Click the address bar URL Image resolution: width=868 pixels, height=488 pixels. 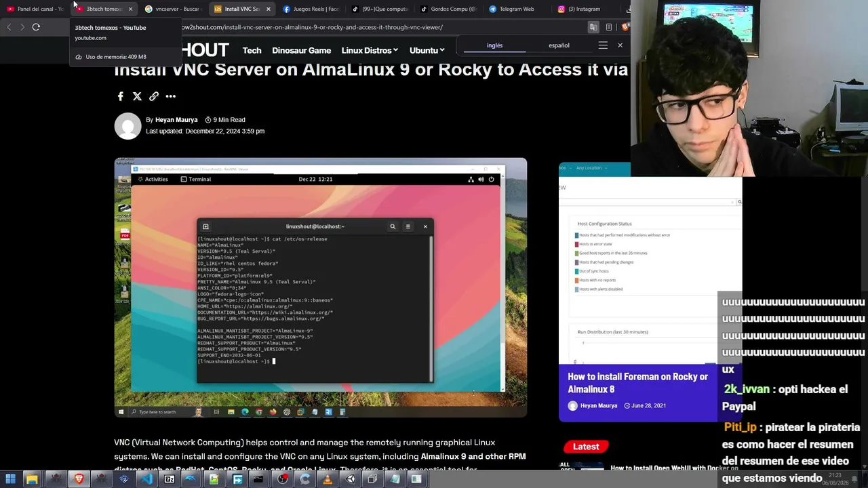click(x=312, y=27)
